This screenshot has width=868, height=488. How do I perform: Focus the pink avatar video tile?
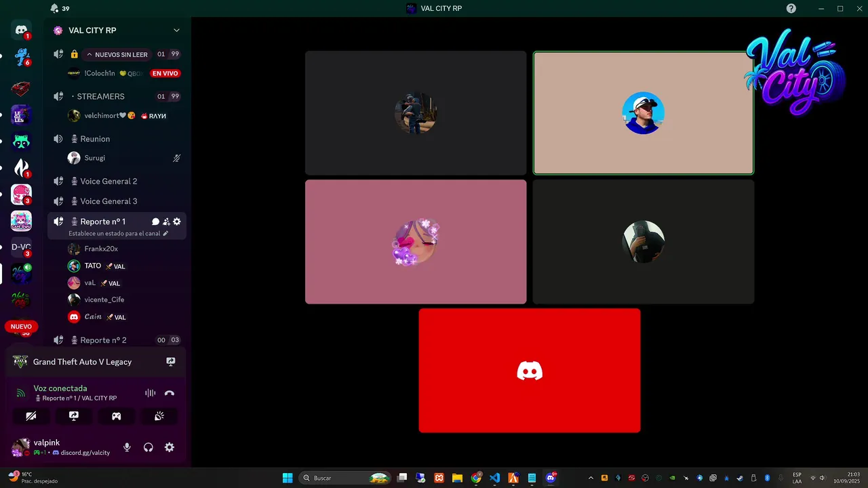click(x=416, y=242)
